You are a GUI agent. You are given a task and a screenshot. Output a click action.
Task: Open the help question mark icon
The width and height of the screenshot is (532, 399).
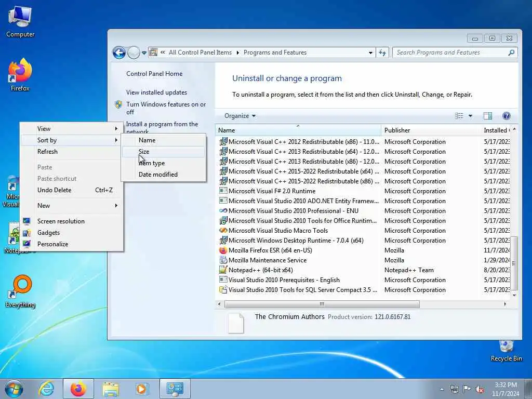(506, 116)
